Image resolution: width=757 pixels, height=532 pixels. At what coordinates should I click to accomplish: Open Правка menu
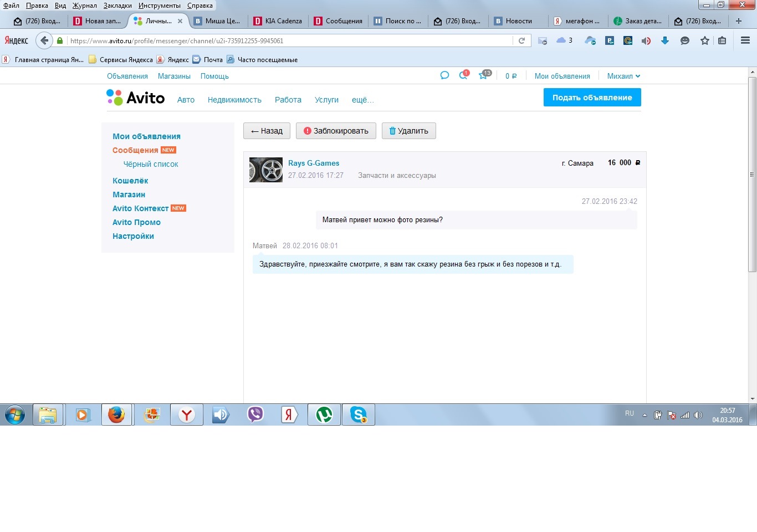(x=37, y=6)
